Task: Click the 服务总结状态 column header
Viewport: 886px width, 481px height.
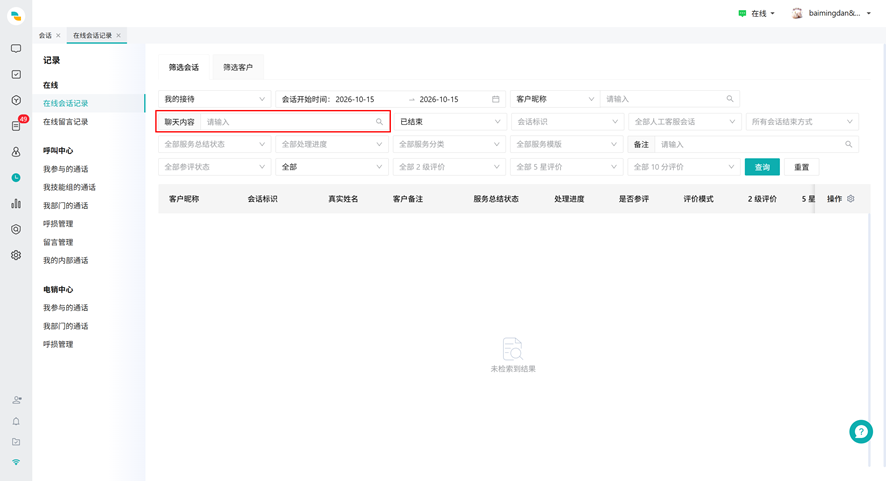Action: (x=496, y=199)
